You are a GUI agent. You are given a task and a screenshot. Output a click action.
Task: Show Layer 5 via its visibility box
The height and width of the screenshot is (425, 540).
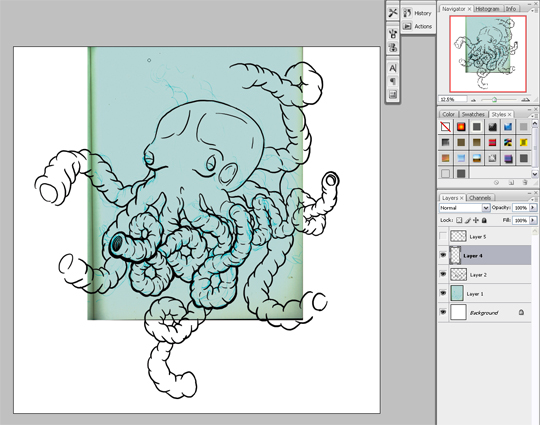pos(443,237)
